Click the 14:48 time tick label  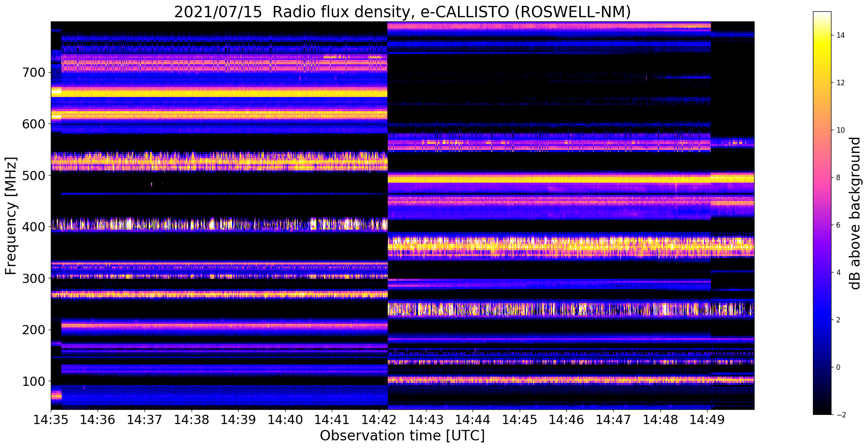660,420
